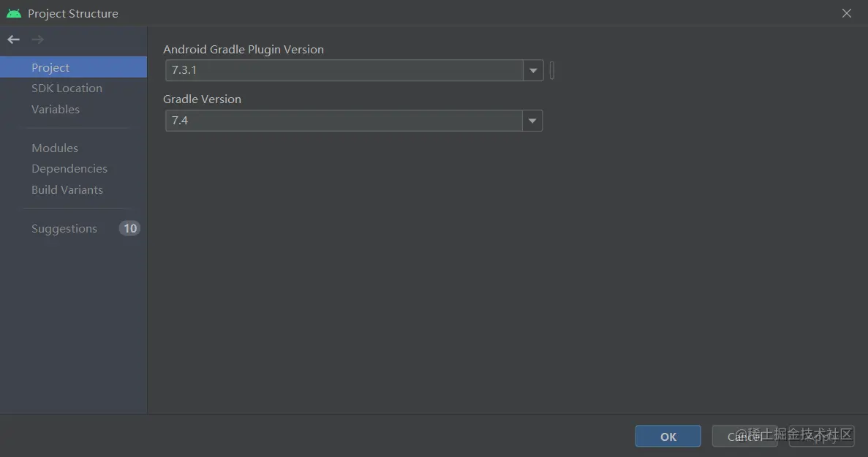Open the SDK Location settings page
This screenshot has width=868, height=457.
tap(67, 88)
